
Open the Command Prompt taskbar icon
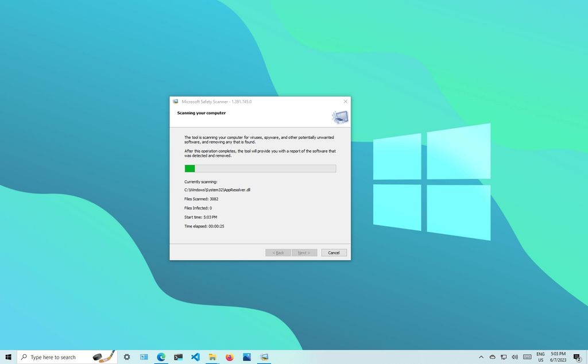click(178, 357)
